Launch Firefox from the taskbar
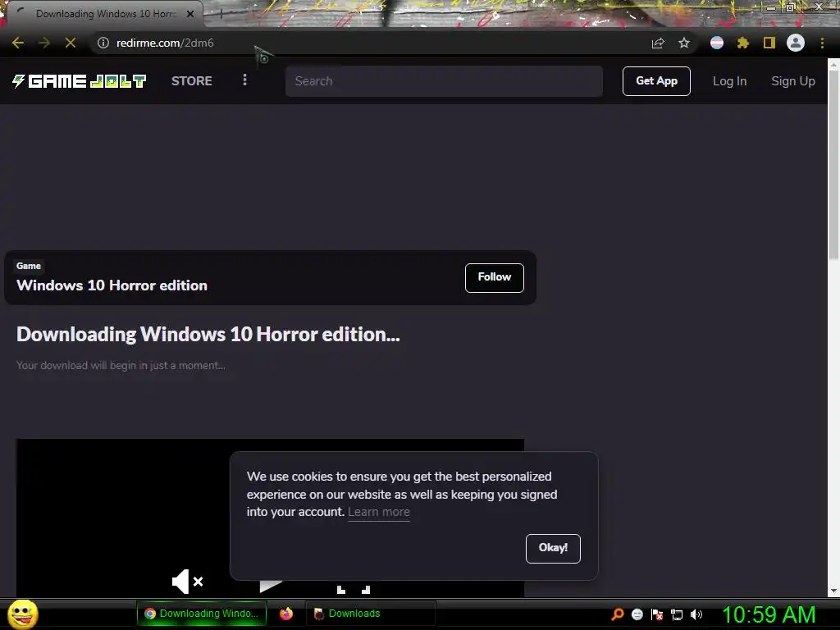Screen dimensions: 840x630 [x=286, y=614]
